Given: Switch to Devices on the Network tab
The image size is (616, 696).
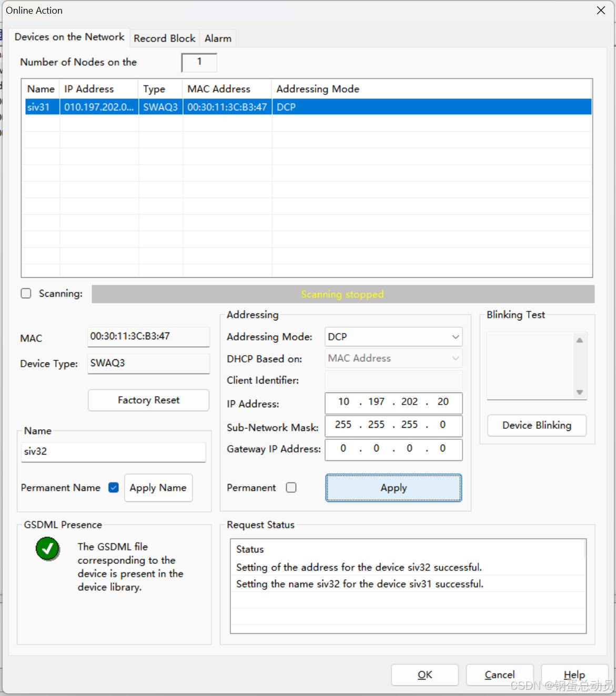Looking at the screenshot, I should point(69,37).
